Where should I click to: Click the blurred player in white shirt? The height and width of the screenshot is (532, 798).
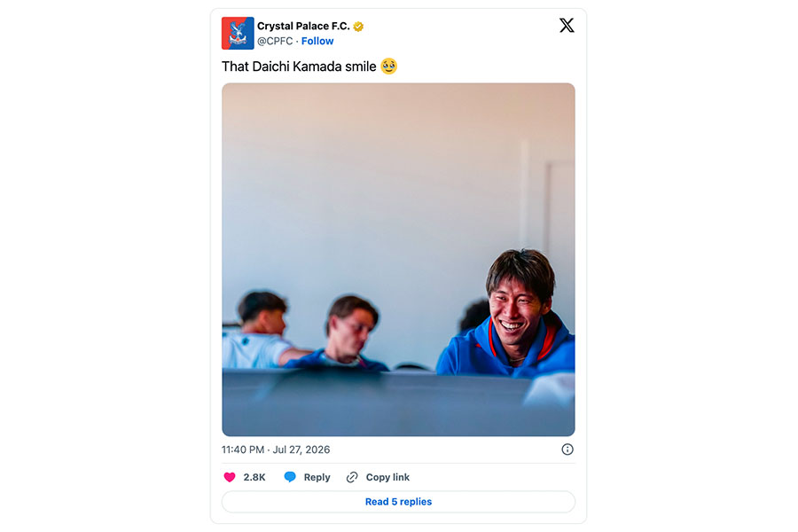click(260, 330)
